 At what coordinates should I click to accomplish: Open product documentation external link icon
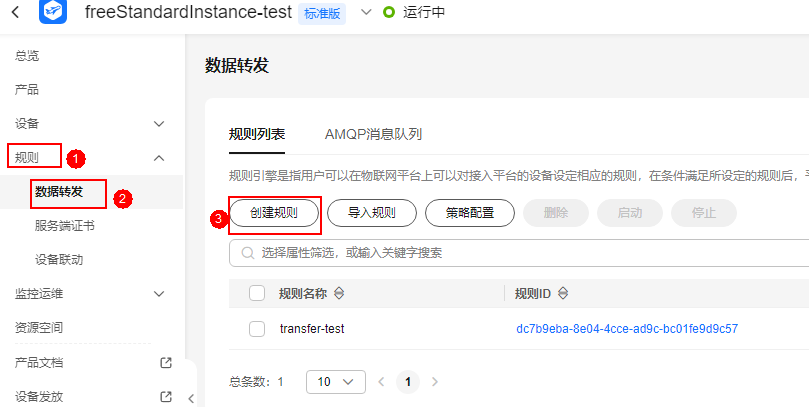[x=166, y=362]
